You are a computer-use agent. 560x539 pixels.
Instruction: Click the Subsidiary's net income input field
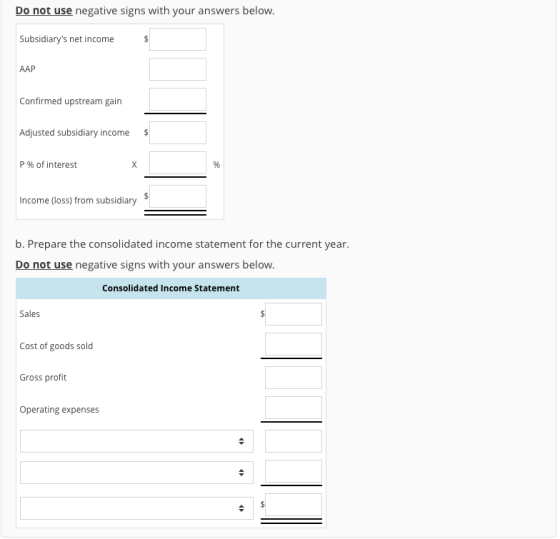[178, 39]
